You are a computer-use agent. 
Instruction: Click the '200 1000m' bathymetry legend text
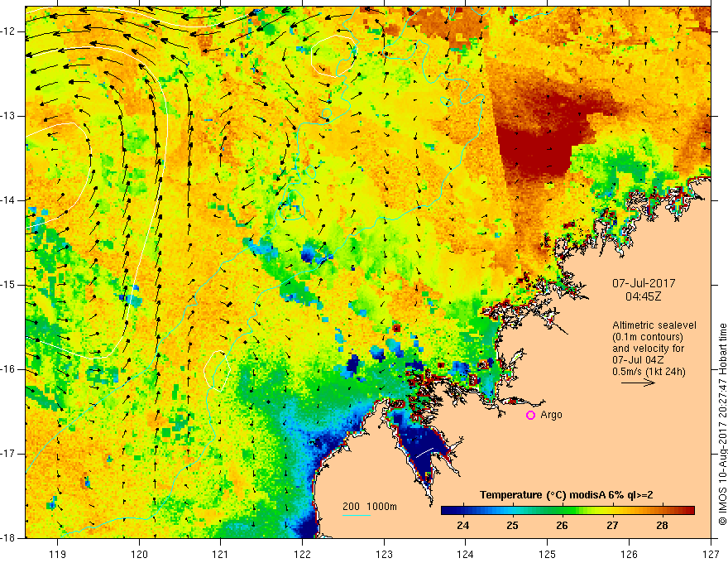point(370,507)
